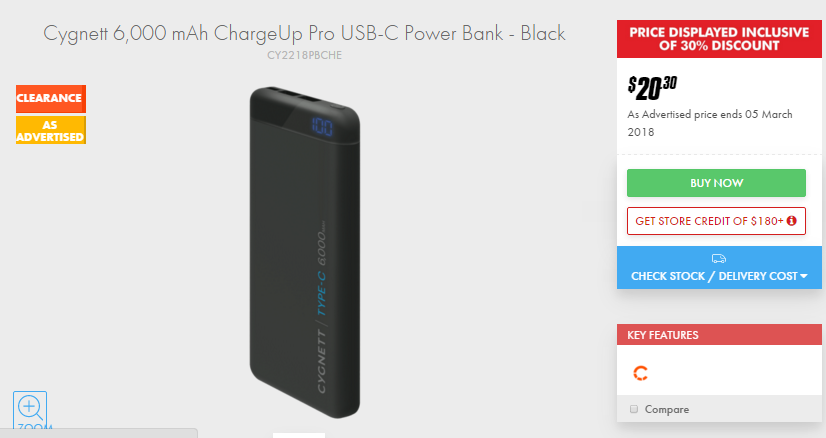Viewport: 826px width, 438px height.
Task: Click the magnifier Zoom icon
Action: click(30, 410)
